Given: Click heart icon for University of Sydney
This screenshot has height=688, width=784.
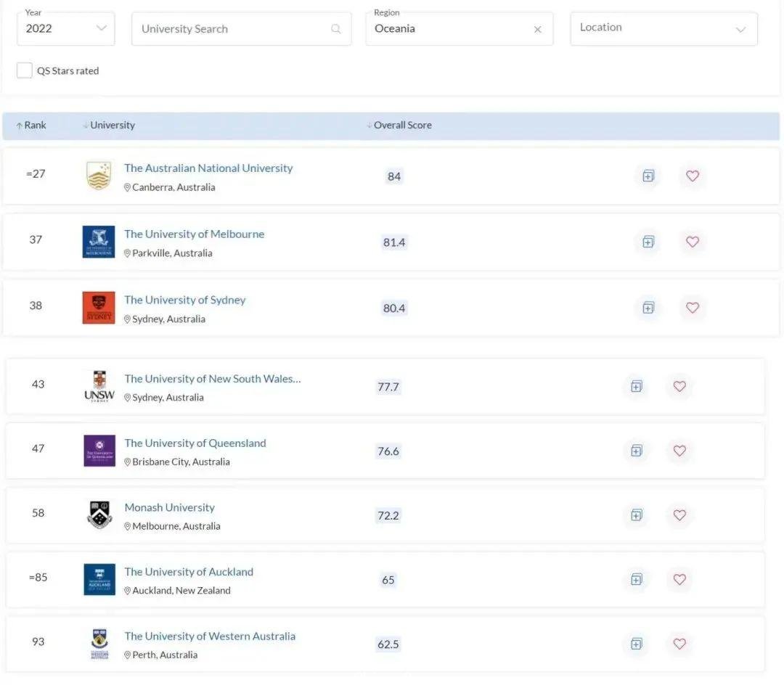Looking at the screenshot, I should coord(692,308).
